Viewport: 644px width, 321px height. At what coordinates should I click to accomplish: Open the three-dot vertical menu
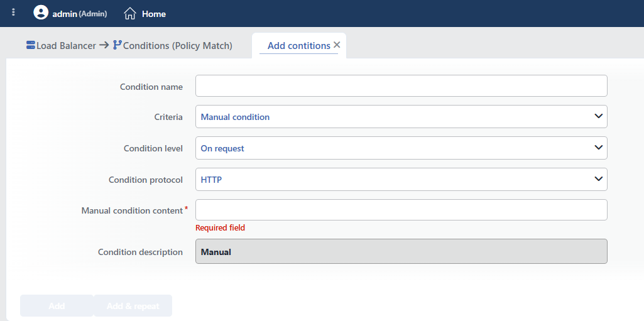tap(14, 13)
